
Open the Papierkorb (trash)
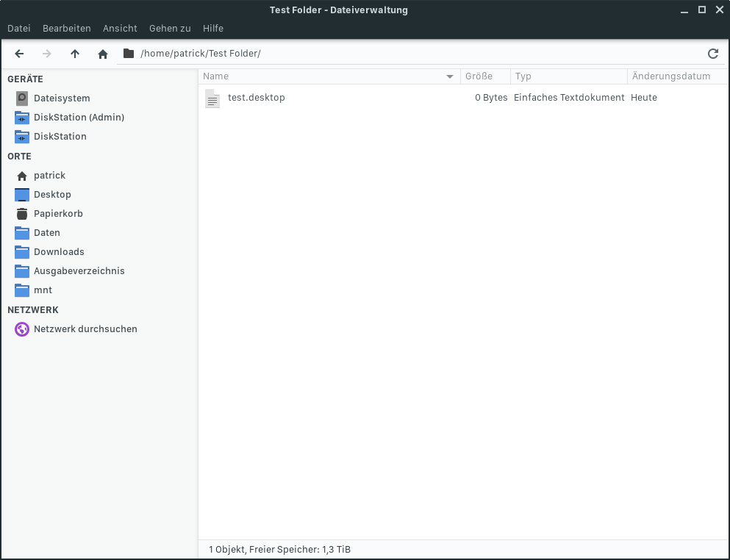click(x=58, y=213)
